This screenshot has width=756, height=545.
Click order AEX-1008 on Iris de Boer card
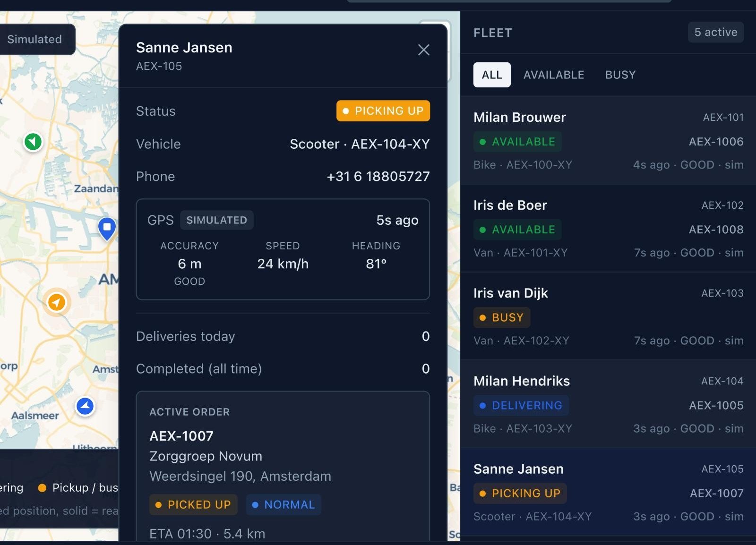click(716, 229)
